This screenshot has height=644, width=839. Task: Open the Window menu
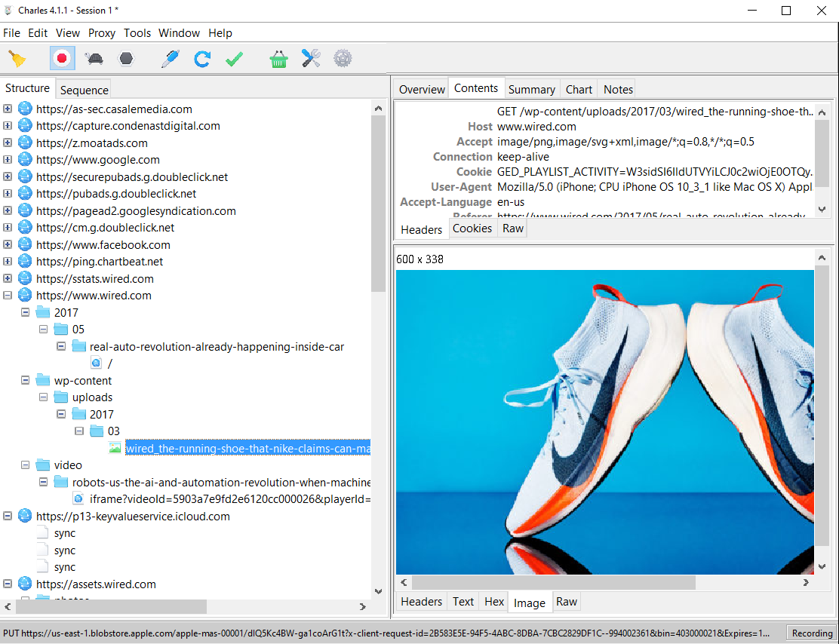(x=180, y=33)
